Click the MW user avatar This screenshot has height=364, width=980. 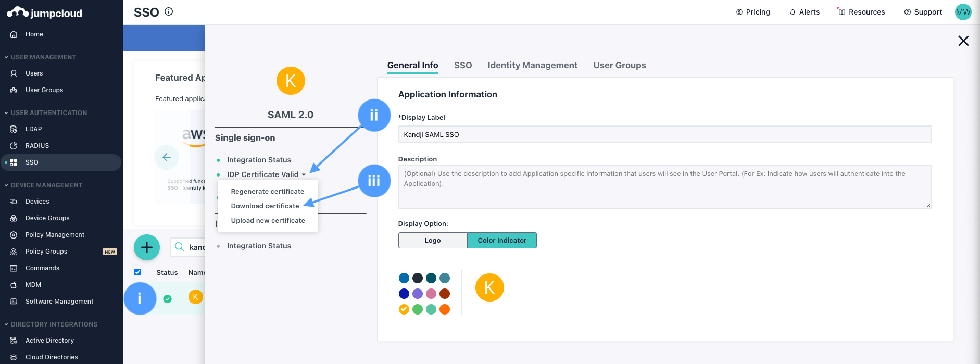(x=963, y=12)
